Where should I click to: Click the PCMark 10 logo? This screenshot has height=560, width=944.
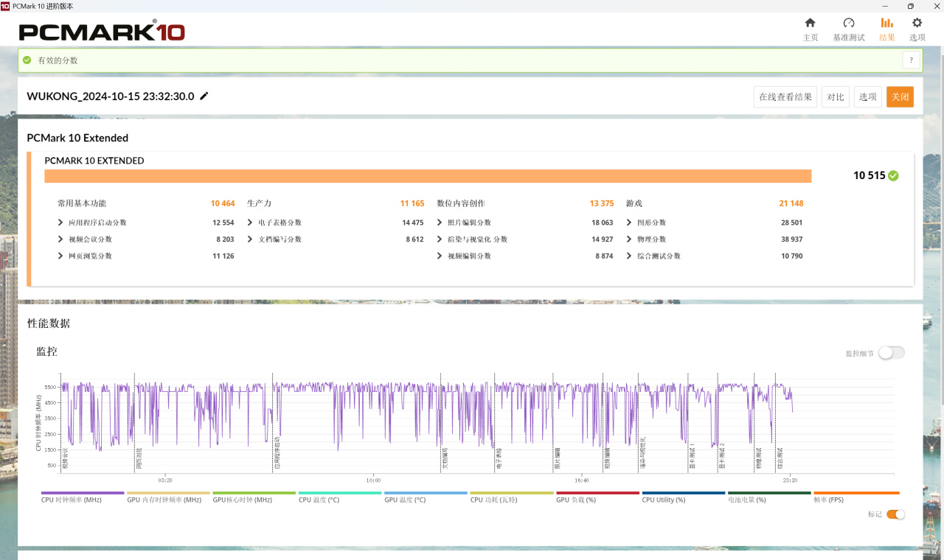point(102,32)
